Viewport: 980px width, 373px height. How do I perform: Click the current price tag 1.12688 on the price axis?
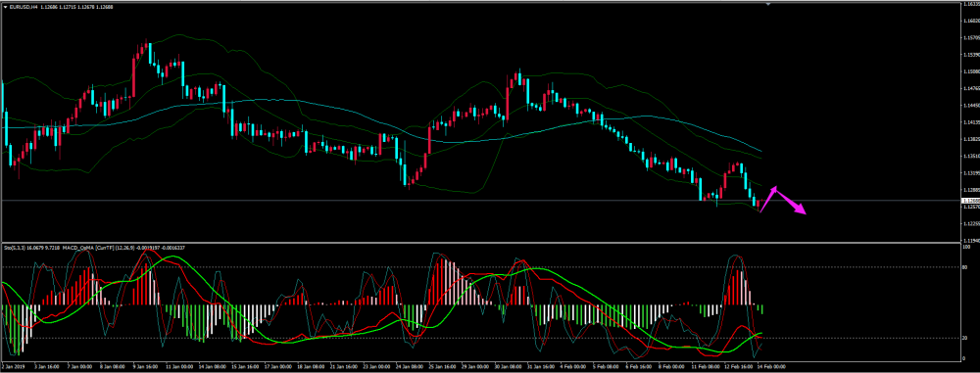coord(970,201)
